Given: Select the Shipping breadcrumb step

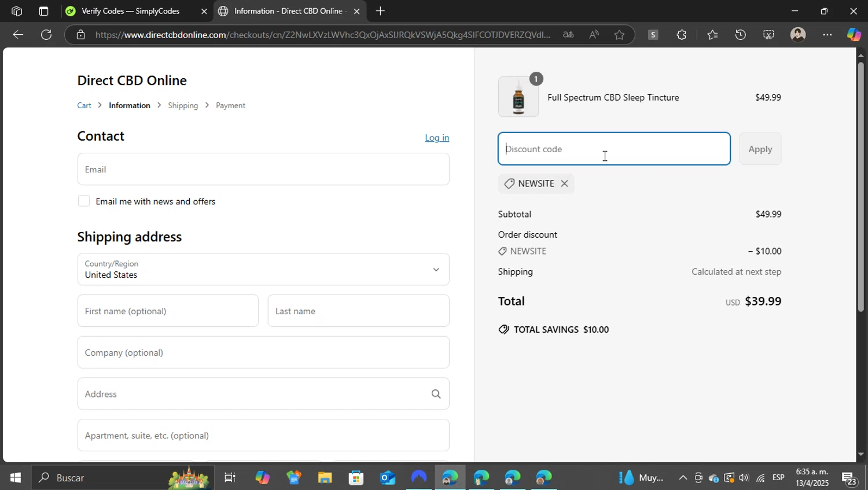Looking at the screenshot, I should [183, 105].
